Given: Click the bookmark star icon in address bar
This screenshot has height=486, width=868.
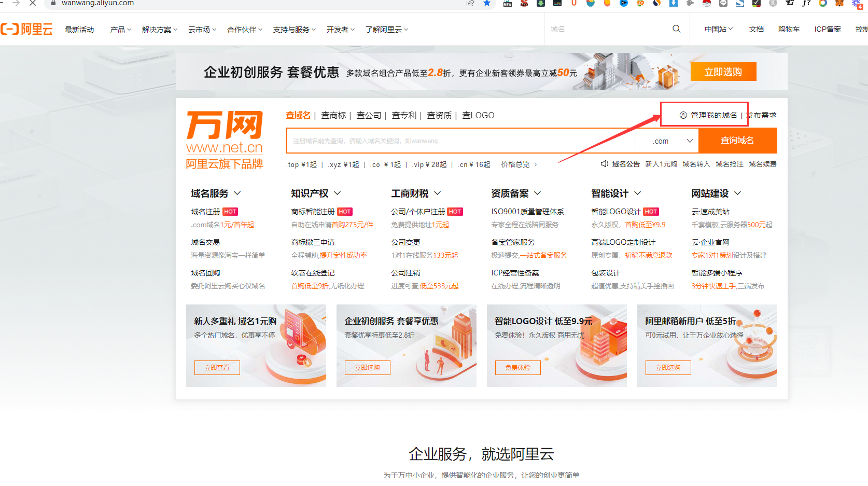Looking at the screenshot, I should (487, 3).
